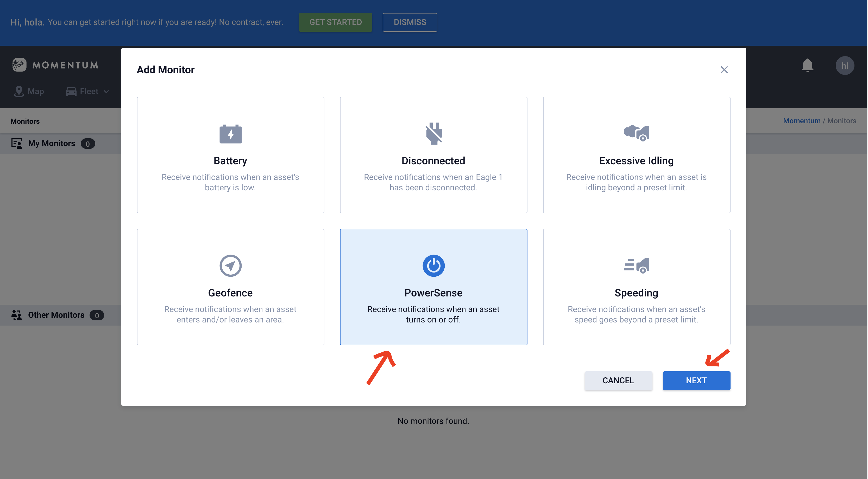The image size is (868, 479).
Task: Close the Add Monitor dialog
Action: point(724,70)
